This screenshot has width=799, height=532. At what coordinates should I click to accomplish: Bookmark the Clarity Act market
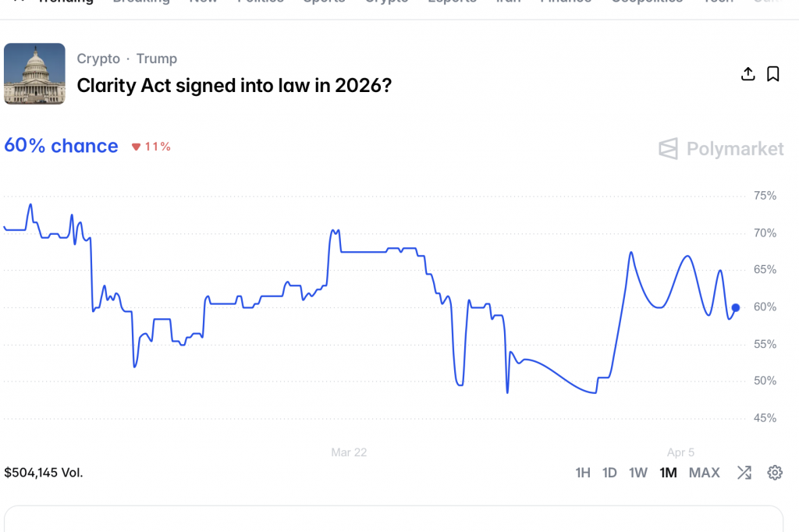pos(773,74)
